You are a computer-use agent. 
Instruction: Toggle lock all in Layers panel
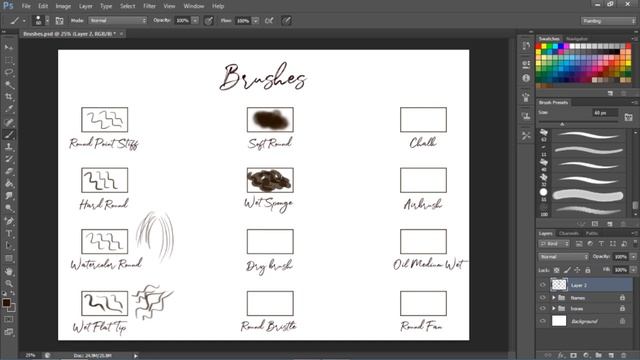(x=588, y=270)
